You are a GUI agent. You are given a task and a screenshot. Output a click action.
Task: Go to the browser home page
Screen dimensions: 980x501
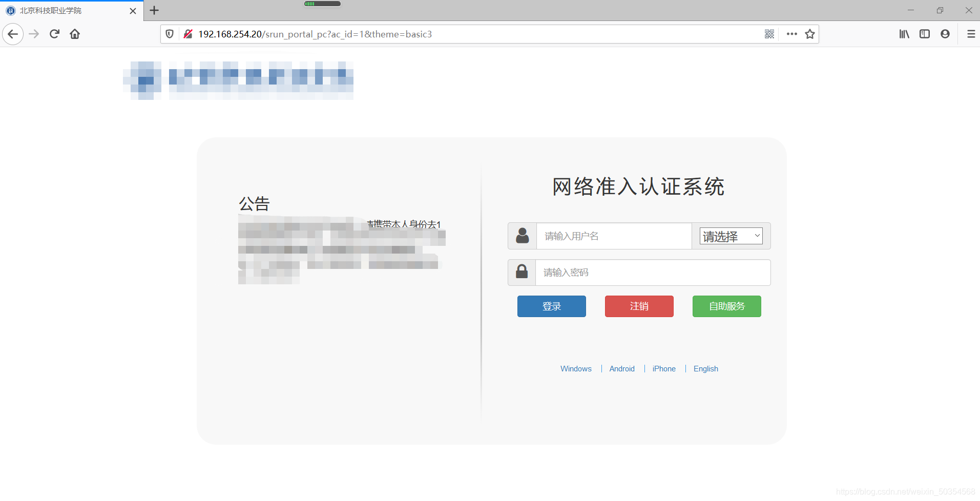pyautogui.click(x=75, y=34)
